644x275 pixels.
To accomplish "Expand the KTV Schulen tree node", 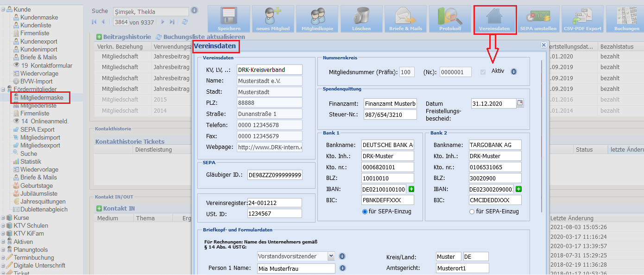I will [x=3, y=225].
